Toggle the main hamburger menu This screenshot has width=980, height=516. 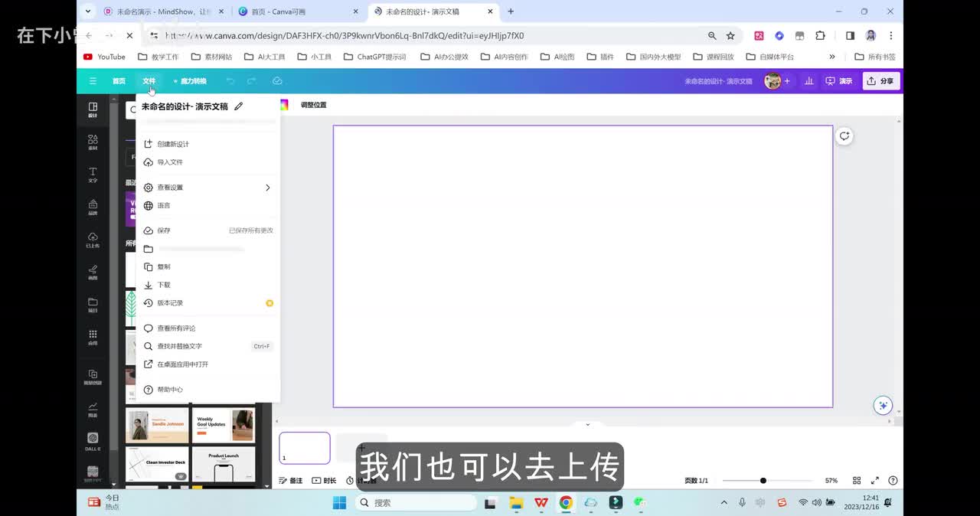pos(93,81)
